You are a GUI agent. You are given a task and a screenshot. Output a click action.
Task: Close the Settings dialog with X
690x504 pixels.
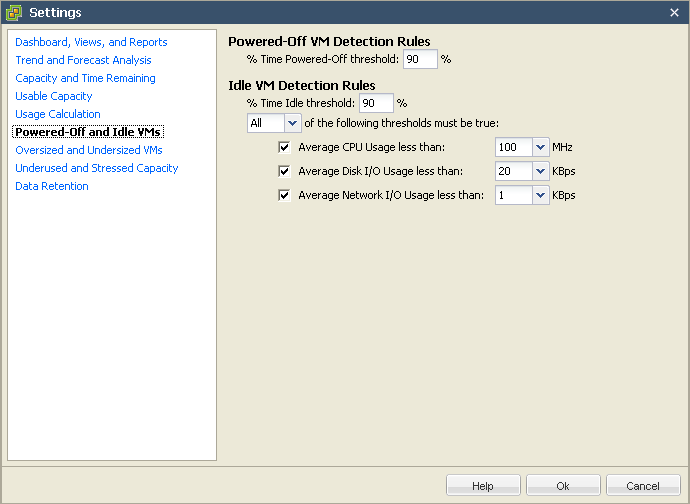point(674,12)
